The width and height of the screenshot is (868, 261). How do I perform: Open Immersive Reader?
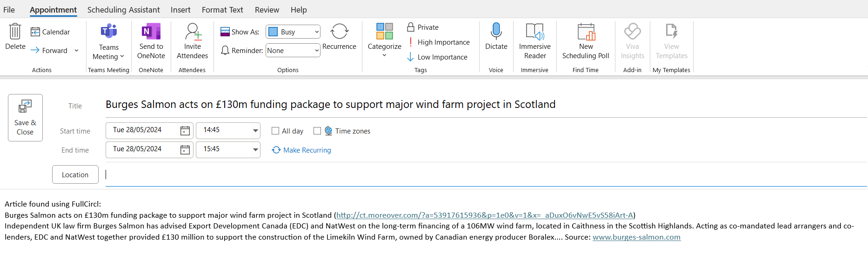(x=535, y=42)
